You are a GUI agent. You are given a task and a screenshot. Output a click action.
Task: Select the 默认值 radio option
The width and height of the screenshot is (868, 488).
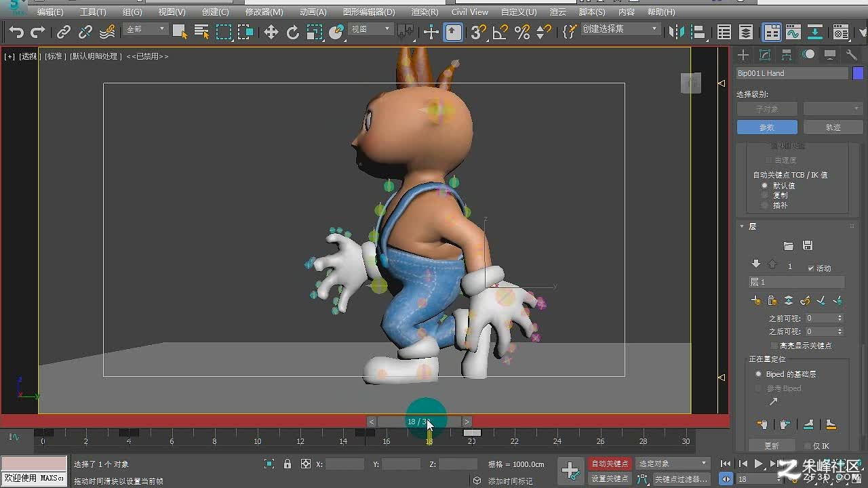[765, 185]
